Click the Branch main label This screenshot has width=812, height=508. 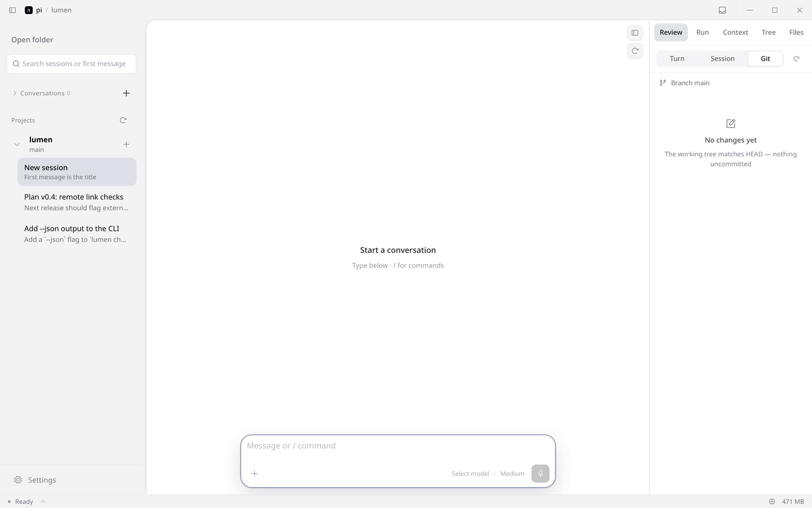tap(690, 83)
